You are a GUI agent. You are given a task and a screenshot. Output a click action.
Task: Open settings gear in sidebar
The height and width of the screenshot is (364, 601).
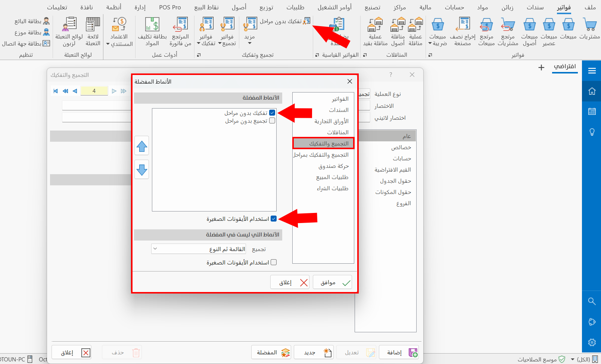click(592, 342)
